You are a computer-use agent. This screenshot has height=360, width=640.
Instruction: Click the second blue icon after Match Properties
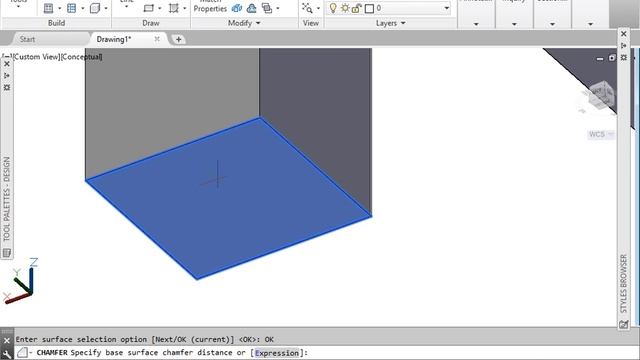[252, 8]
